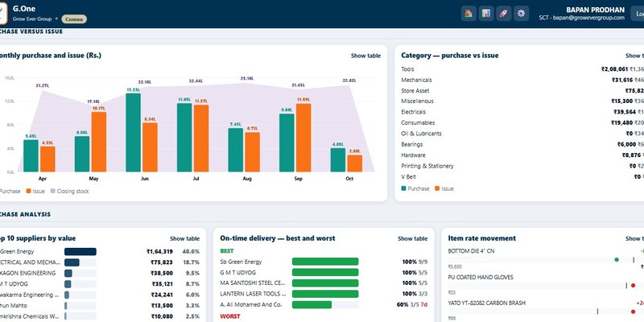Click PU COATED HAND GLOVES item
Screen dimensions: 644x322
[481, 277]
